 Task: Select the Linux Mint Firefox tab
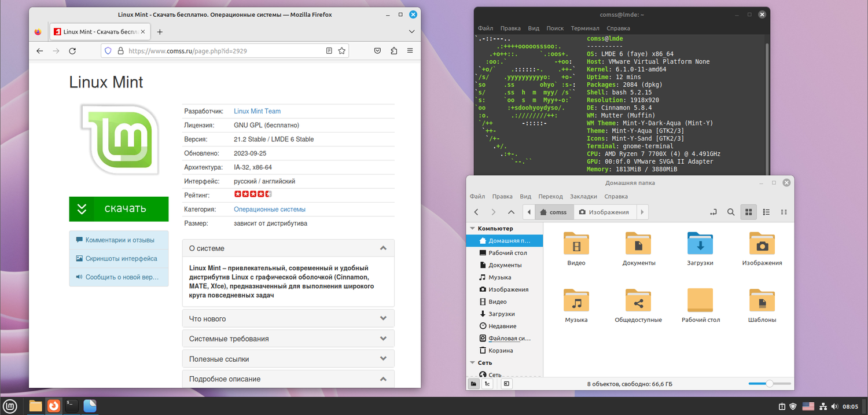(100, 32)
